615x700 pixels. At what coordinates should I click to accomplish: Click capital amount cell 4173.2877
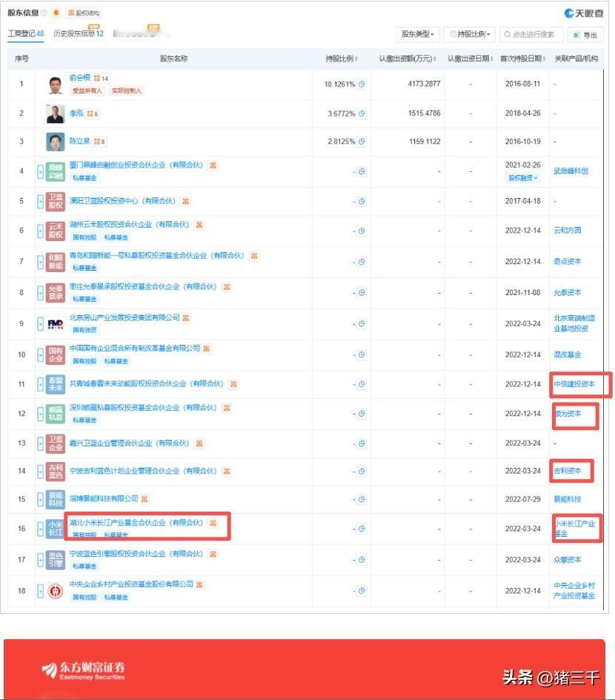pos(424,84)
